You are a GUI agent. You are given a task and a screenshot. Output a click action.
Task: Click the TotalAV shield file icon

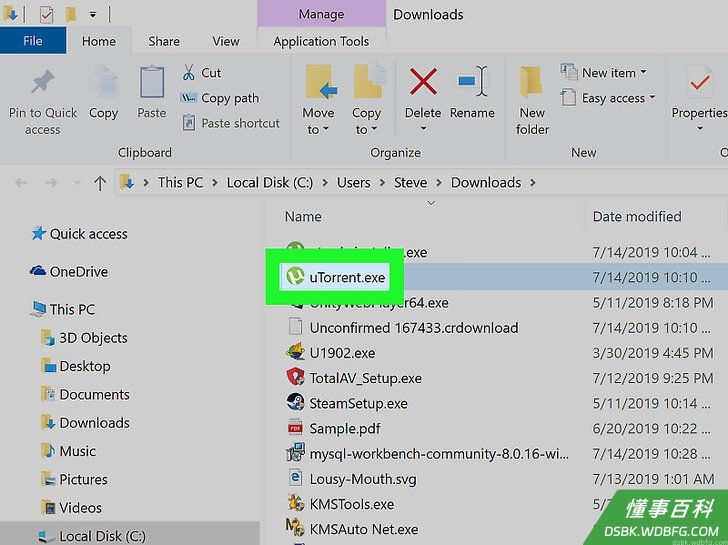[295, 376]
